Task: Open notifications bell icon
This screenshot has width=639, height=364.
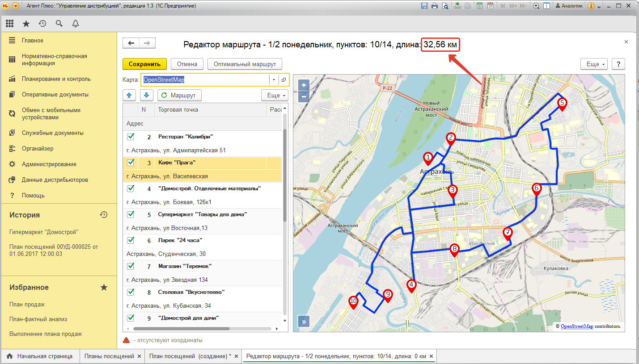Action: pos(76,24)
